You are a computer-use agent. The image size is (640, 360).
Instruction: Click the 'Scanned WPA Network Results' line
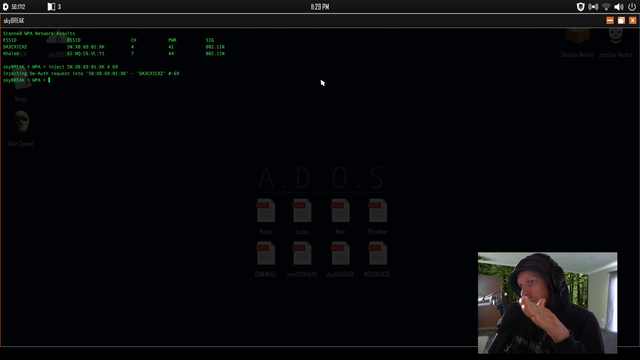(39, 33)
